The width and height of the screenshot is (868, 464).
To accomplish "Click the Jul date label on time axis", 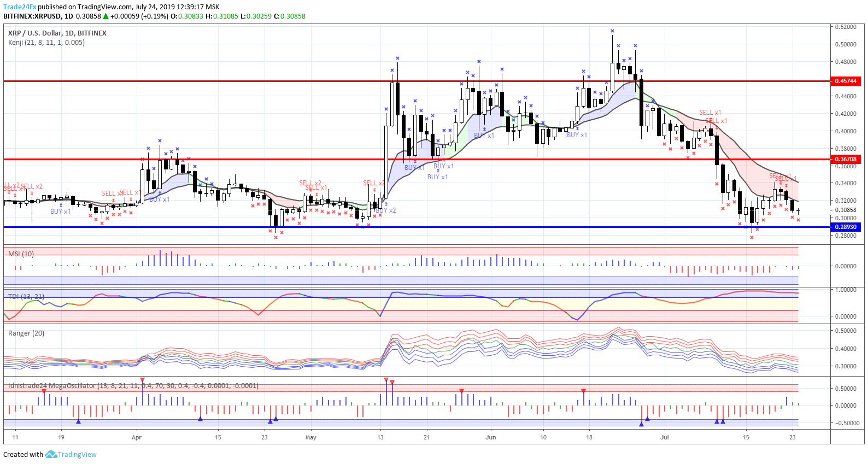I will tap(665, 437).
